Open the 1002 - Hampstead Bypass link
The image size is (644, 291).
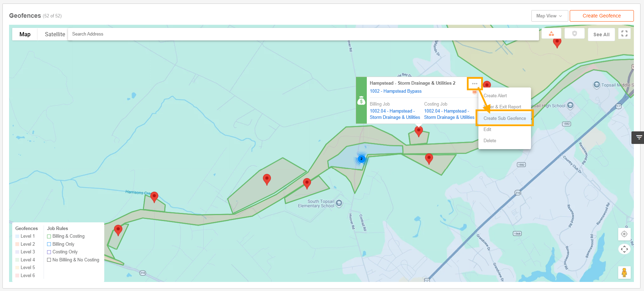[396, 91]
